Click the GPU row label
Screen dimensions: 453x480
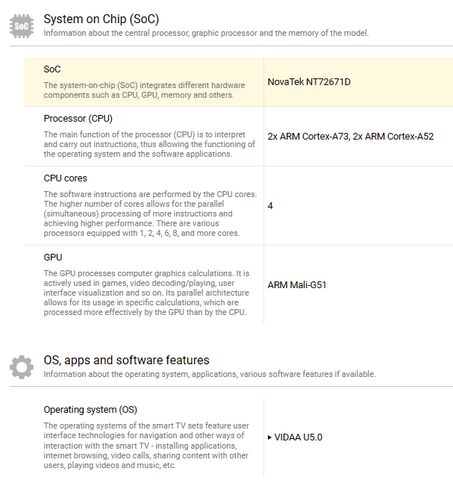point(53,257)
